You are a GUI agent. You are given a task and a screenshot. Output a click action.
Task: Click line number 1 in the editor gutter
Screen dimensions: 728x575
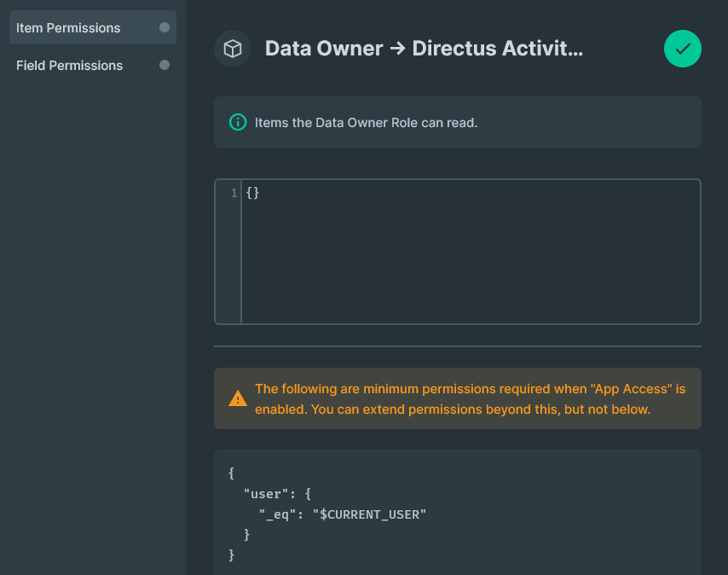point(233,194)
